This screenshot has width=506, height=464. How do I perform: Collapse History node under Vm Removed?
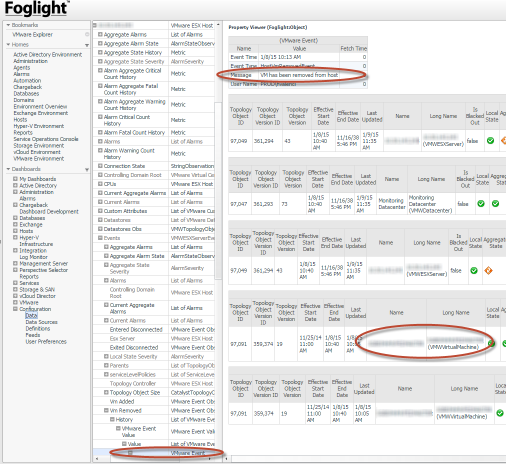[112, 419]
